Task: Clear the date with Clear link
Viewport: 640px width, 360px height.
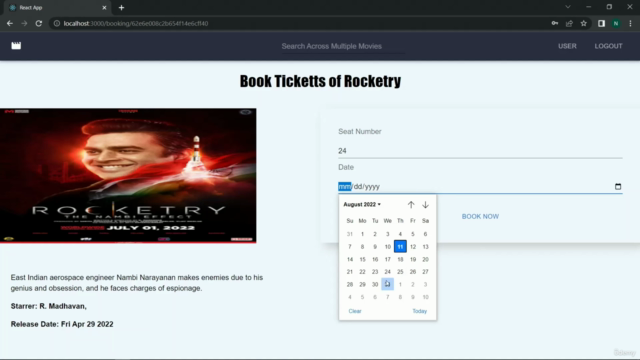Action: [355, 311]
